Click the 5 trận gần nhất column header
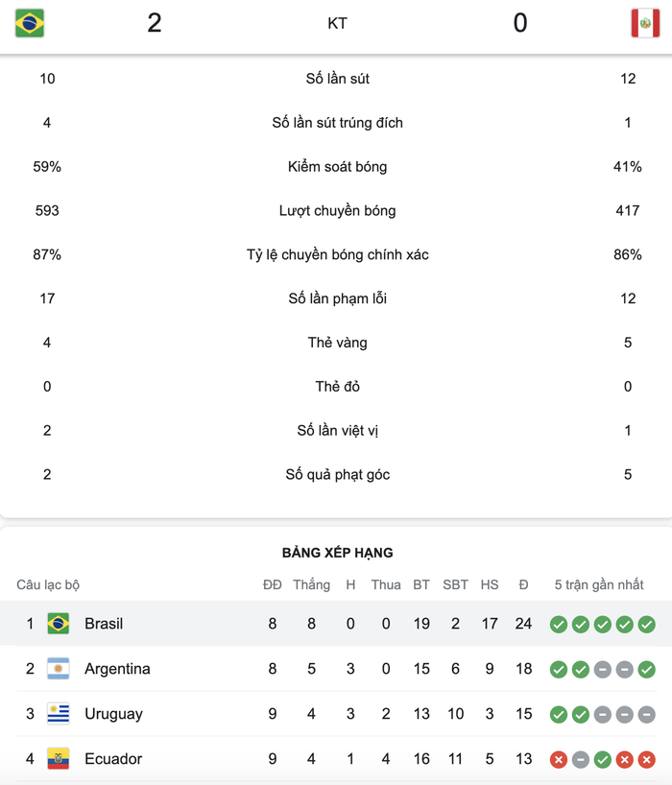672x785 pixels. coord(599,584)
